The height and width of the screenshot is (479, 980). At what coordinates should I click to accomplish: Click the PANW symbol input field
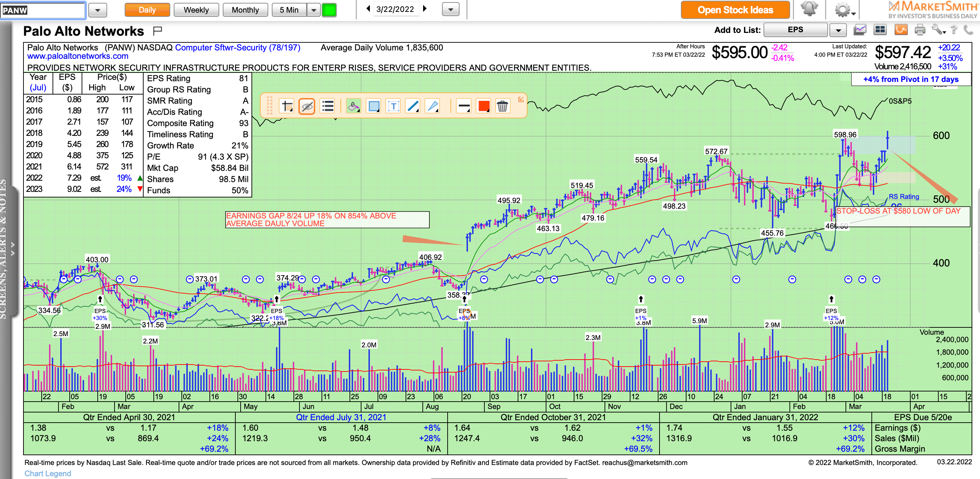(43, 10)
